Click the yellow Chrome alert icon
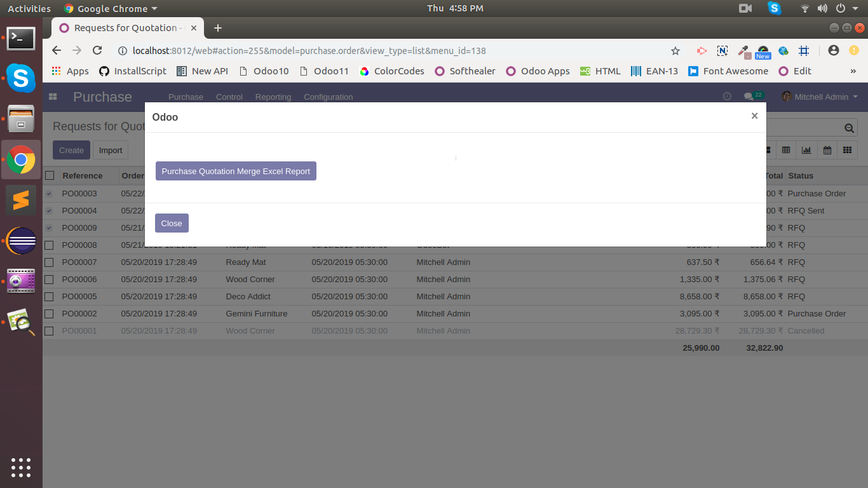This screenshot has height=488, width=868. 853,51
